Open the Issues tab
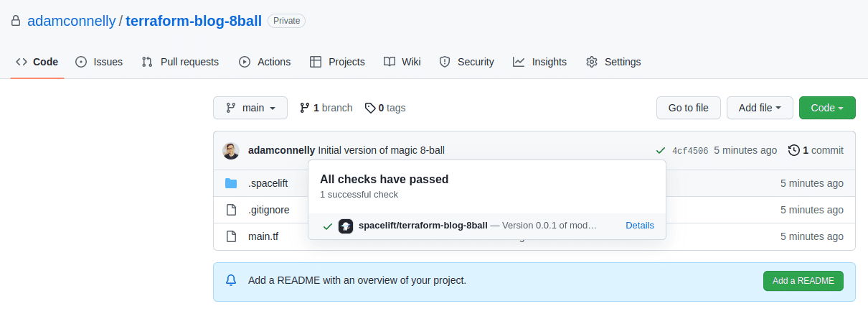 (99, 62)
